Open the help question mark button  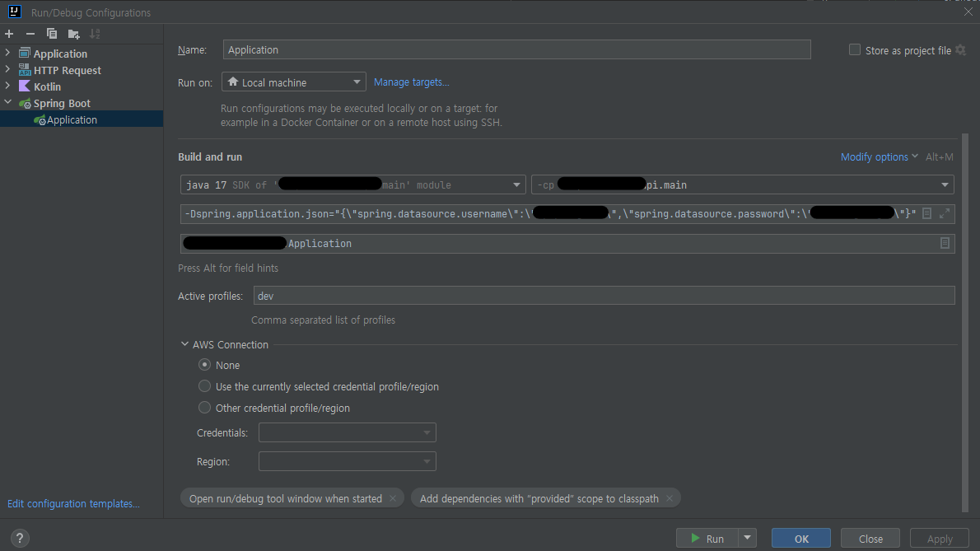click(20, 538)
